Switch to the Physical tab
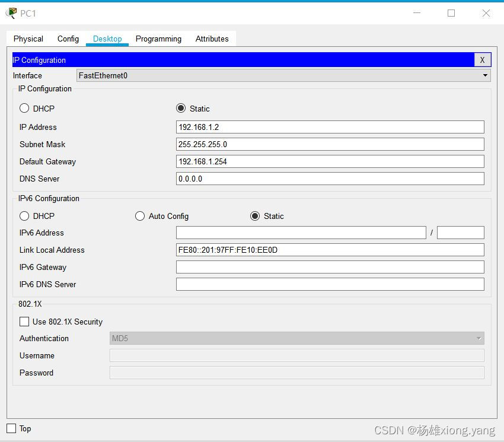The width and height of the screenshot is (504, 442). point(28,39)
